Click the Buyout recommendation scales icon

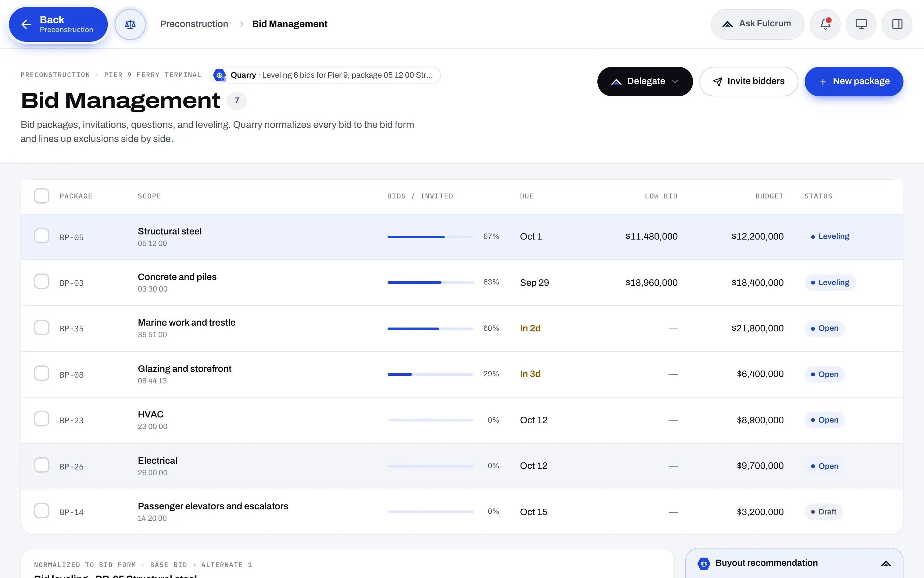(704, 564)
